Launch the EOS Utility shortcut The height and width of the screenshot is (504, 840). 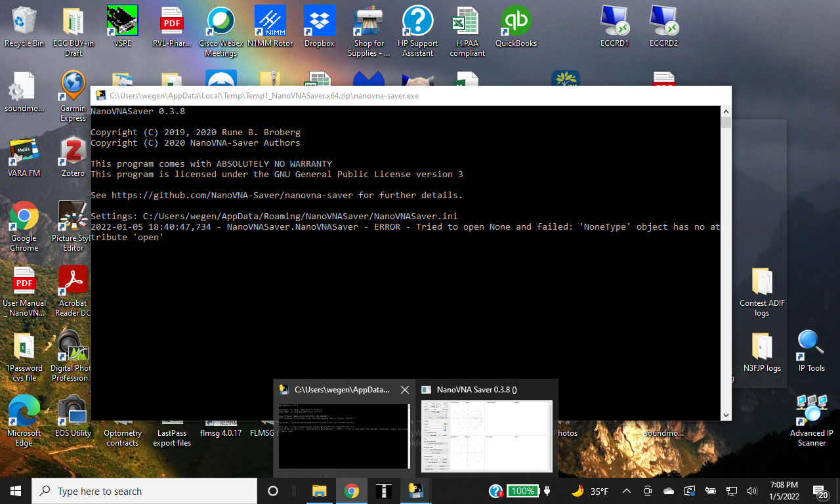(x=73, y=417)
